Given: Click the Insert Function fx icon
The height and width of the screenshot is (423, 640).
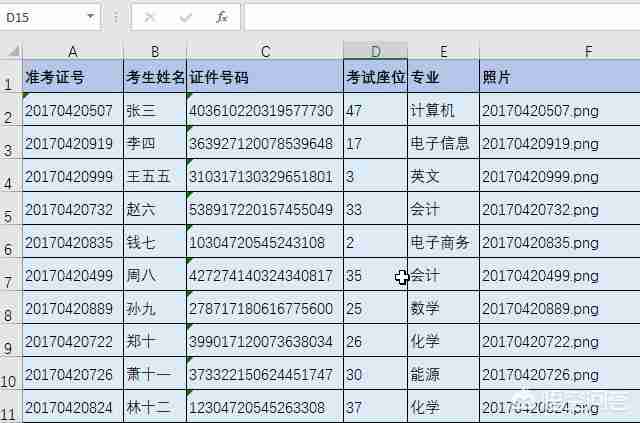Looking at the screenshot, I should coord(222,17).
